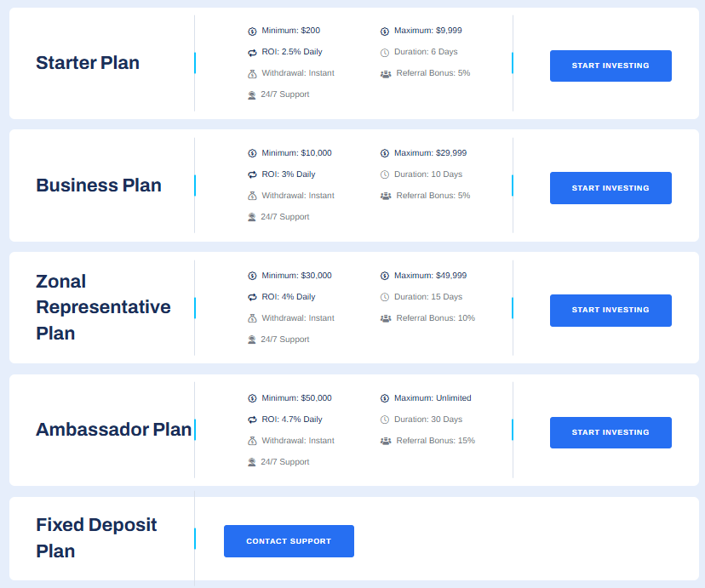Click the Business Plan withdrawal money bag icon

pyautogui.click(x=252, y=197)
